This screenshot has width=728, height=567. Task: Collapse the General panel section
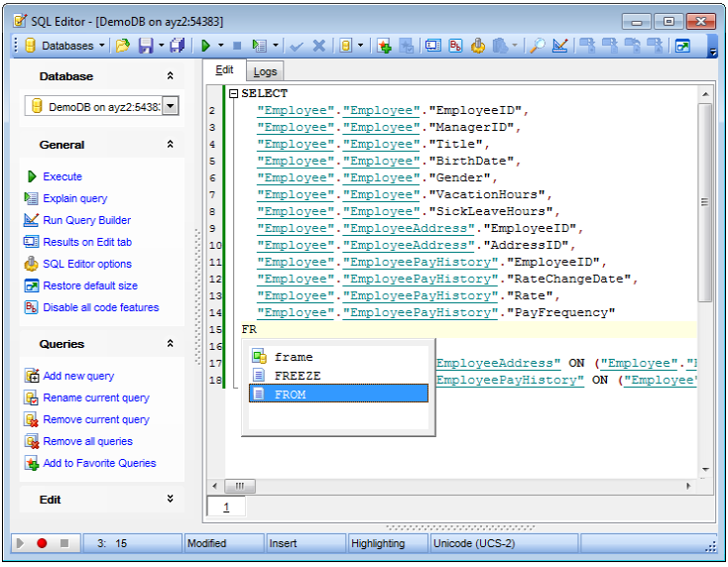[170, 145]
